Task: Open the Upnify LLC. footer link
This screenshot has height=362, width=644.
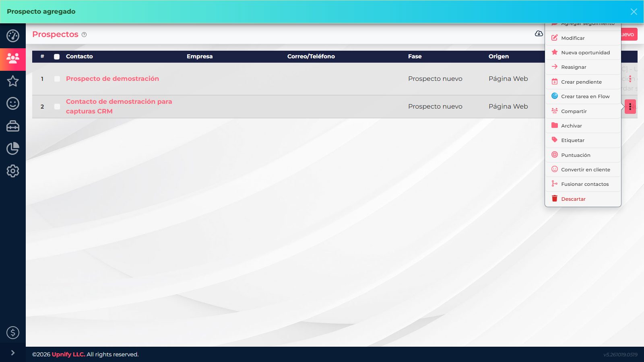Action: pos(68,354)
